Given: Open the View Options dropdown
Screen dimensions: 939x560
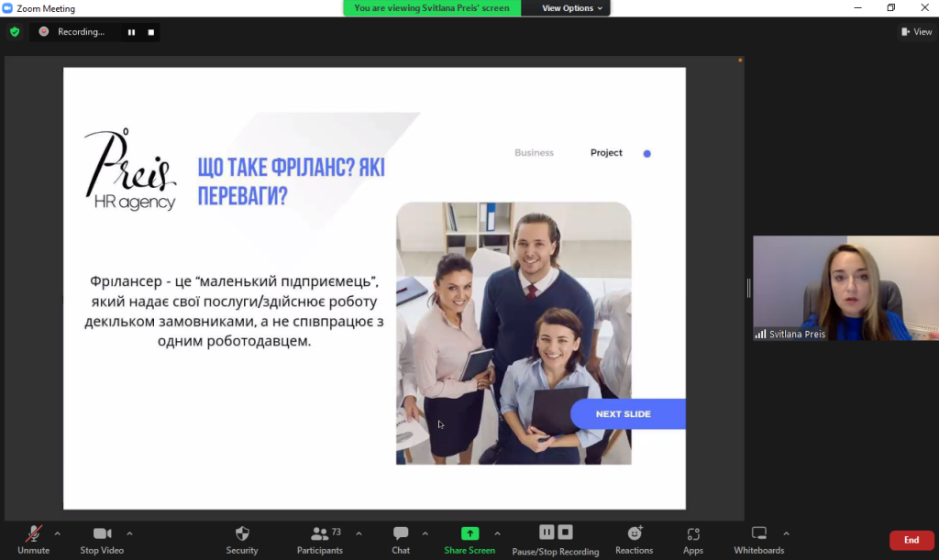Looking at the screenshot, I should [x=572, y=8].
